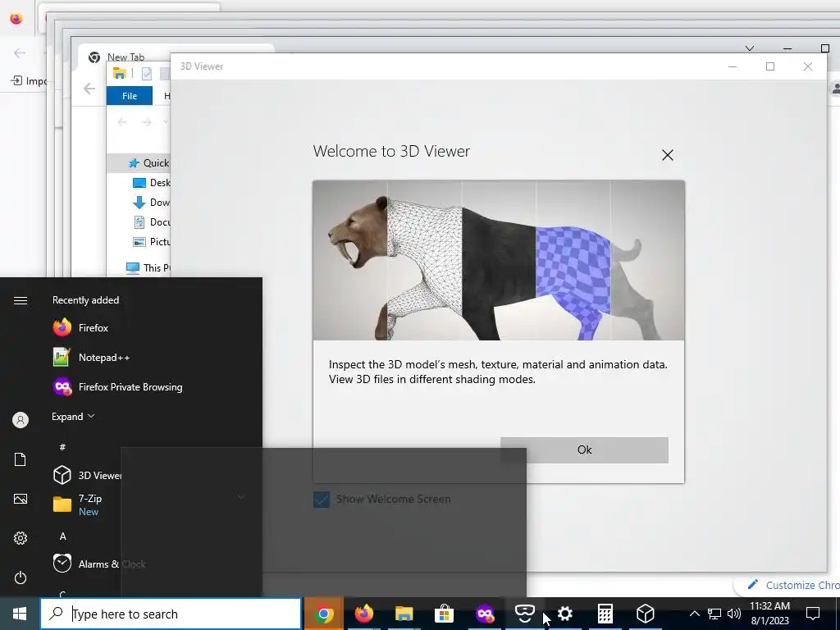Expand the Recently added list
Viewport: 840px width, 630px height.
coord(73,416)
